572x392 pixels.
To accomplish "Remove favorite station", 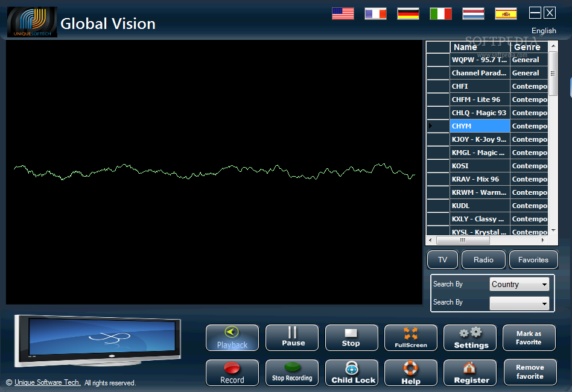I will click(530, 372).
